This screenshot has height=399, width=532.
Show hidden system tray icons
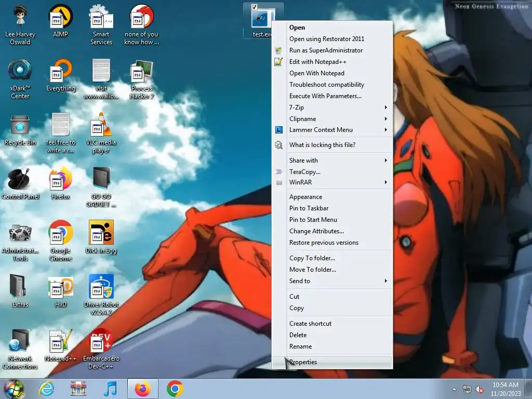click(454, 389)
